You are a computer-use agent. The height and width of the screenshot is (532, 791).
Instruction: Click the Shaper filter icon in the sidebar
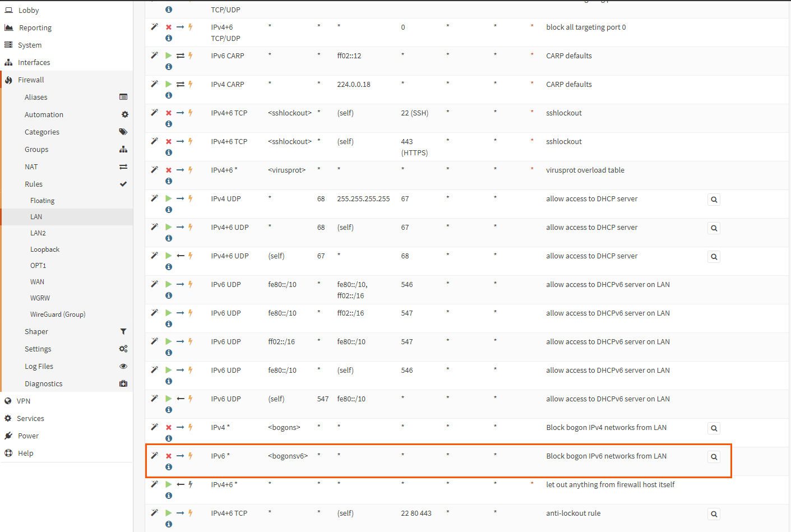123,331
